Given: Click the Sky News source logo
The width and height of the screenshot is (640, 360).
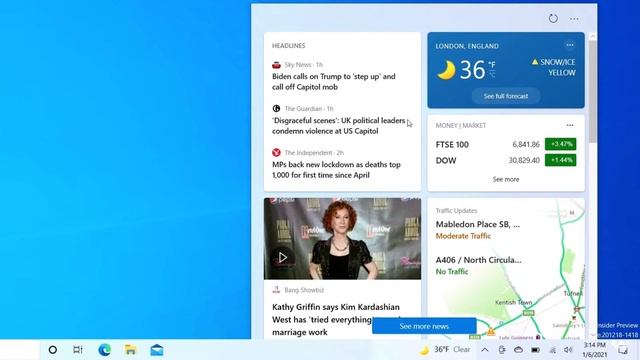Looking at the screenshot, I should (276, 65).
